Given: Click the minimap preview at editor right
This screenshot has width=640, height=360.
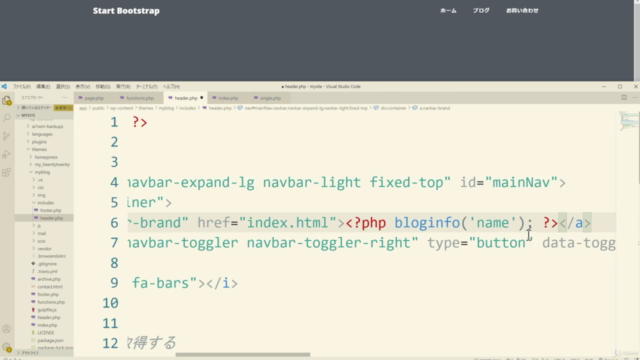Looking at the screenshot, I should [628, 122].
